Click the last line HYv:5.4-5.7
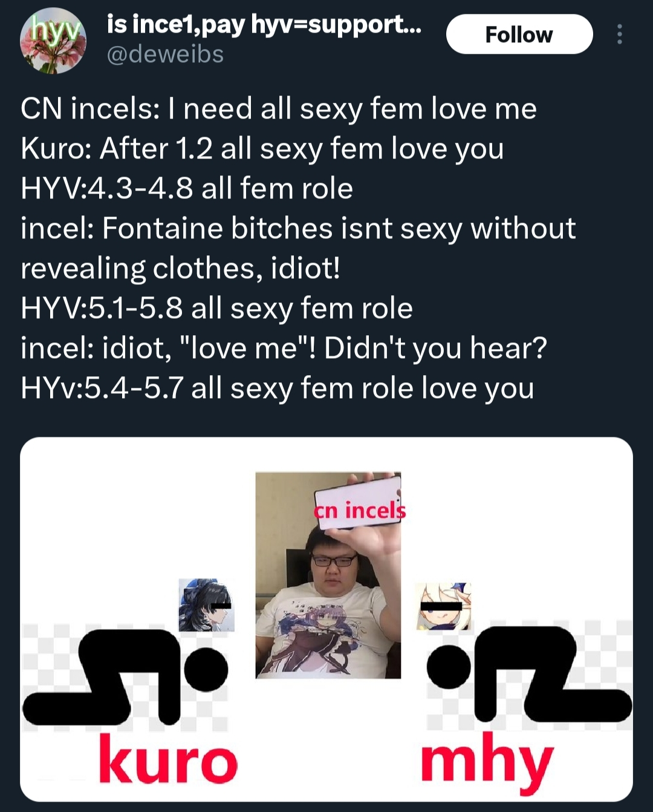This screenshot has width=653, height=812. coord(278,388)
